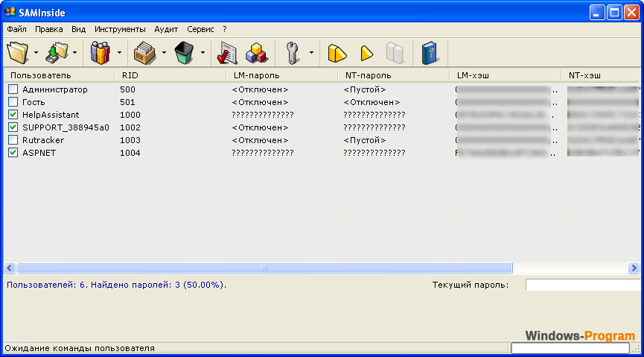Uncheck the SUPPORT_388945a0 checkbox

coord(13,127)
